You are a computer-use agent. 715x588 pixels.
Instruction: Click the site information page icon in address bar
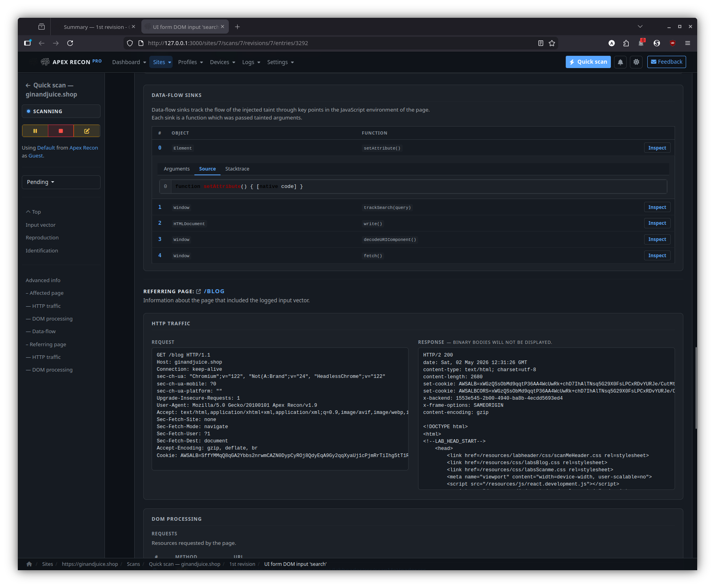(x=141, y=43)
